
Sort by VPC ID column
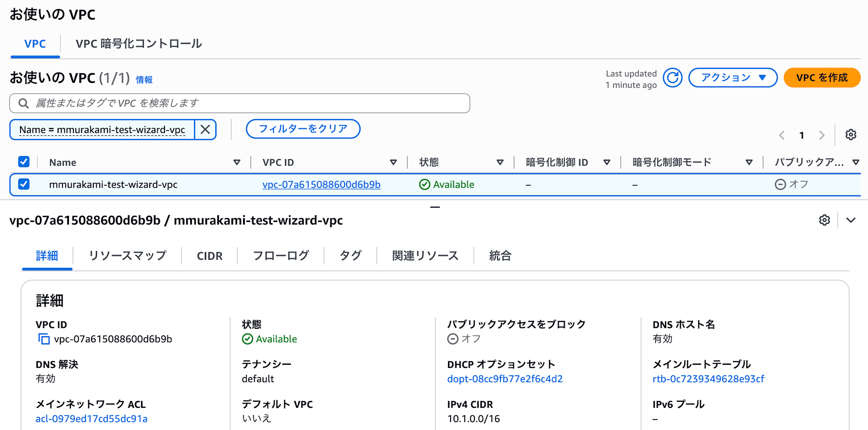coord(393,162)
